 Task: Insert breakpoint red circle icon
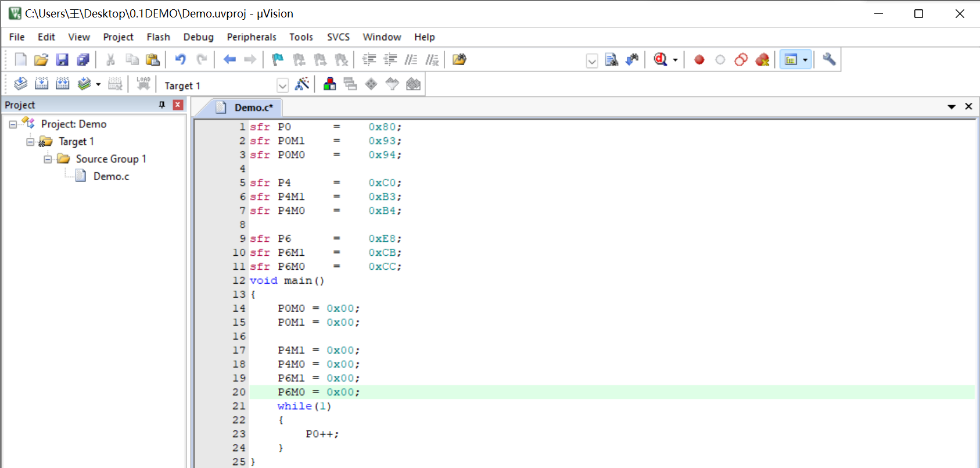699,59
